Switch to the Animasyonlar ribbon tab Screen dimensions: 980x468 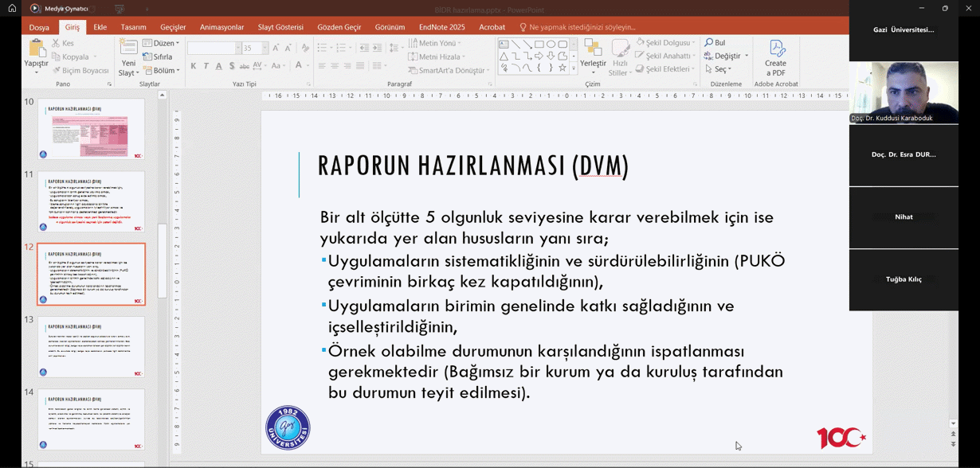pos(221,26)
